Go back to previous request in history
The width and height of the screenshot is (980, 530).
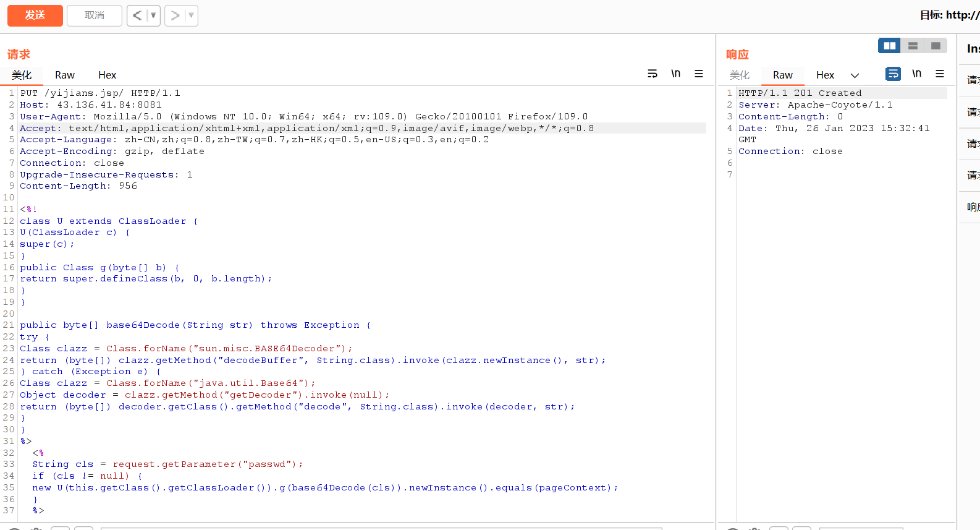click(x=137, y=15)
